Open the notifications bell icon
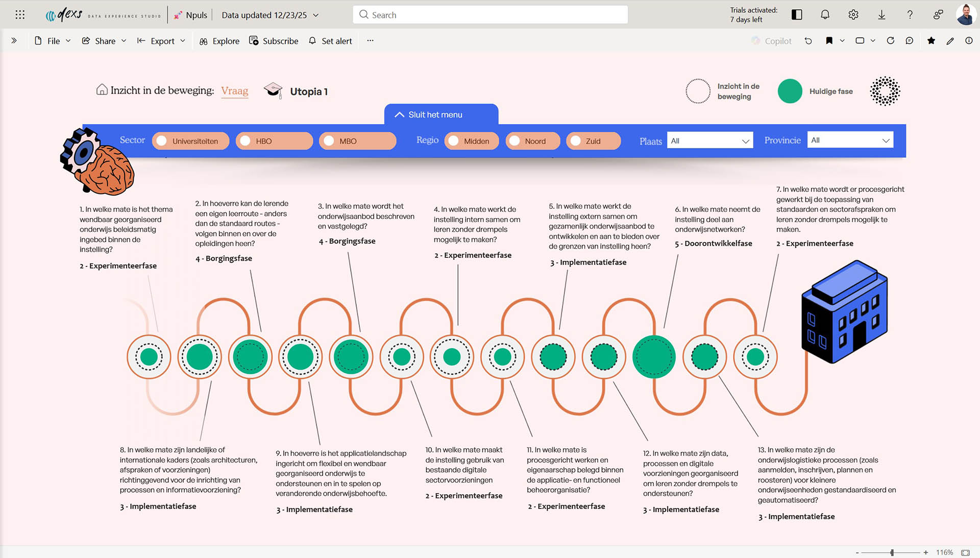 825,15
